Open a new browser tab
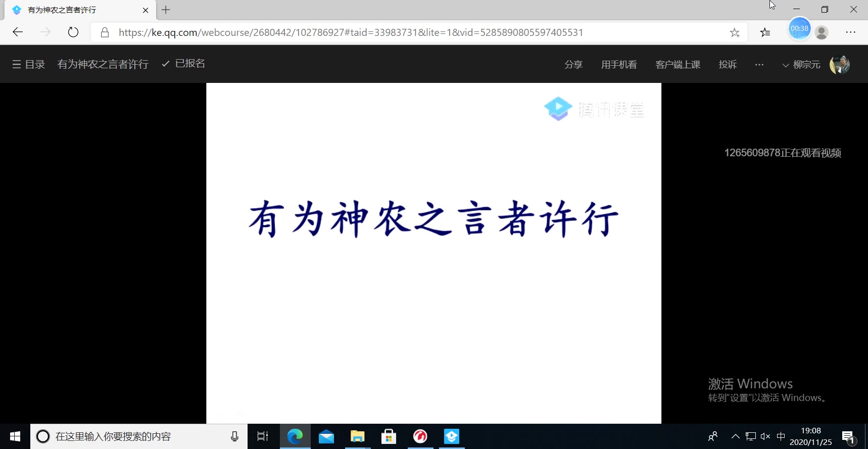 (166, 10)
